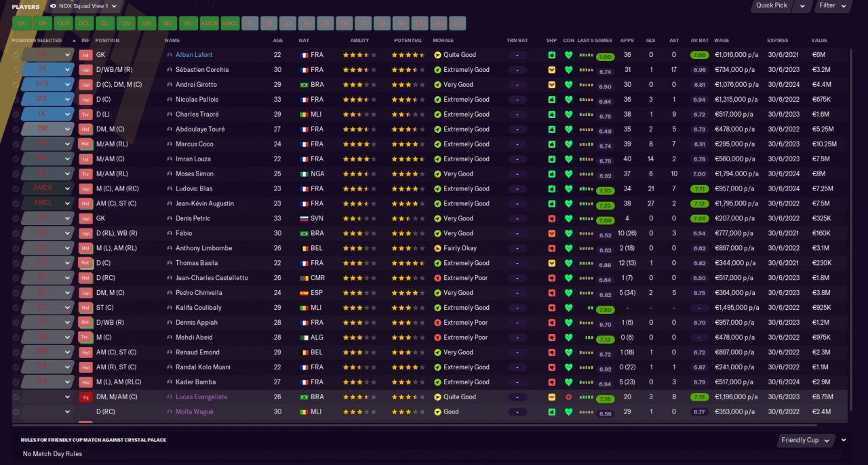This screenshot has height=465, width=868.
Task: Click the Int info badge for Alban Lafont
Action: pos(85,55)
